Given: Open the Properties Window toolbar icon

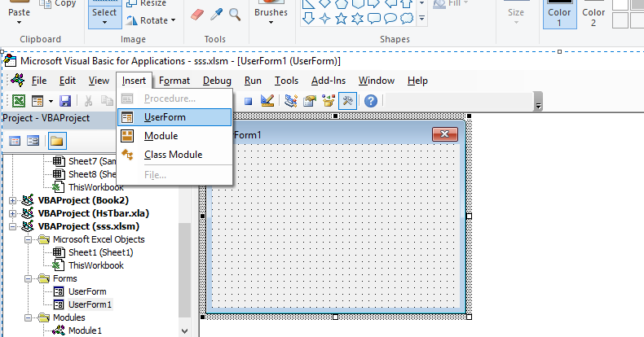Looking at the screenshot, I should point(310,100).
